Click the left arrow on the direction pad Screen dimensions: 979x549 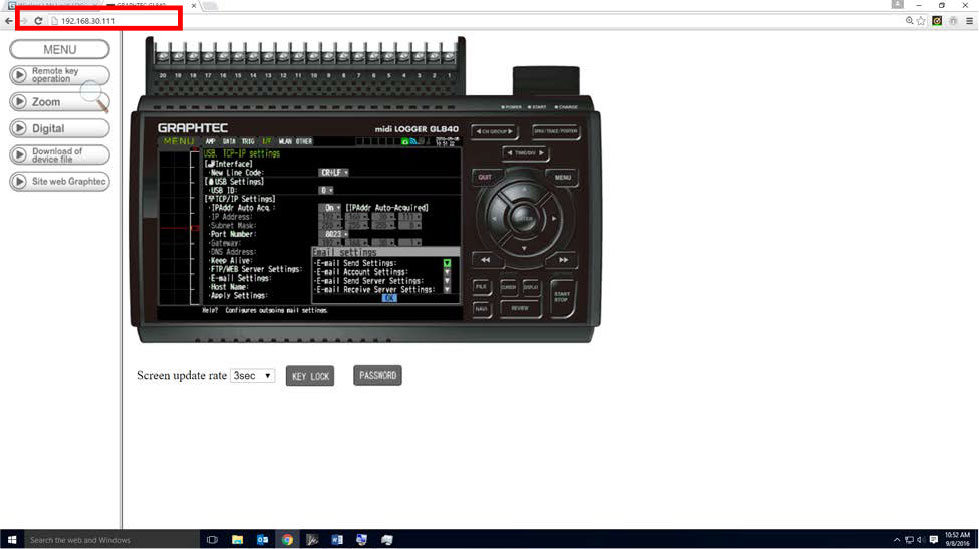click(494, 219)
